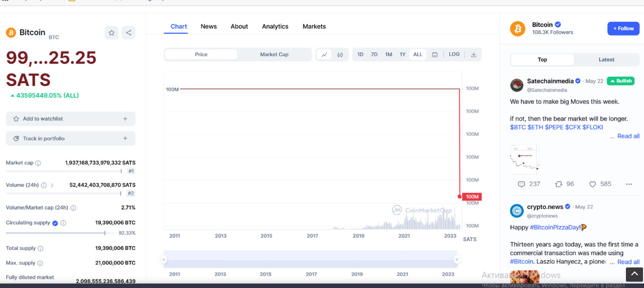Image resolution: width=644 pixels, height=288 pixels.
Task: Click market cap rank #1 badge
Action: (x=131, y=171)
